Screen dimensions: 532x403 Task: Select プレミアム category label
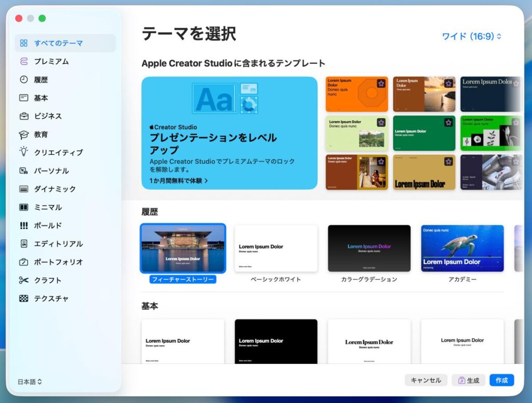[51, 61]
